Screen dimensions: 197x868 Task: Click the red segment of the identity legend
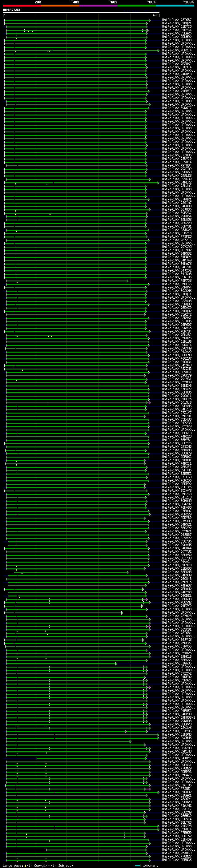[x=22, y=6]
